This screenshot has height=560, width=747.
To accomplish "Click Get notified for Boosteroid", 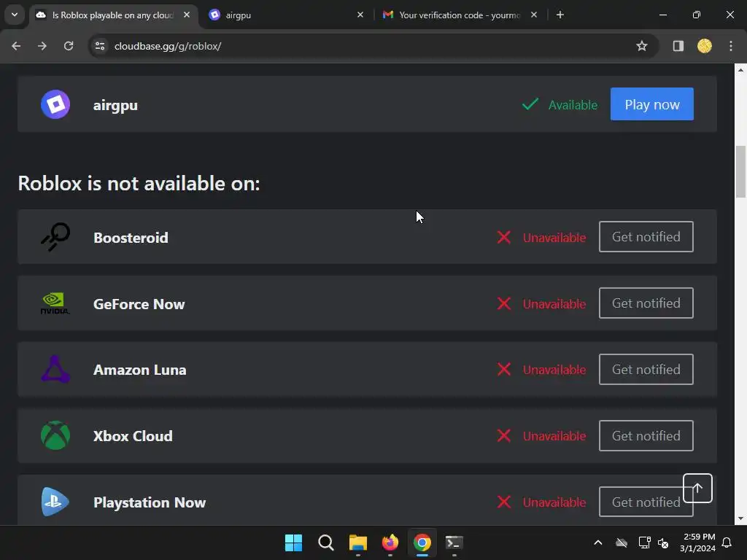I will [x=646, y=237].
